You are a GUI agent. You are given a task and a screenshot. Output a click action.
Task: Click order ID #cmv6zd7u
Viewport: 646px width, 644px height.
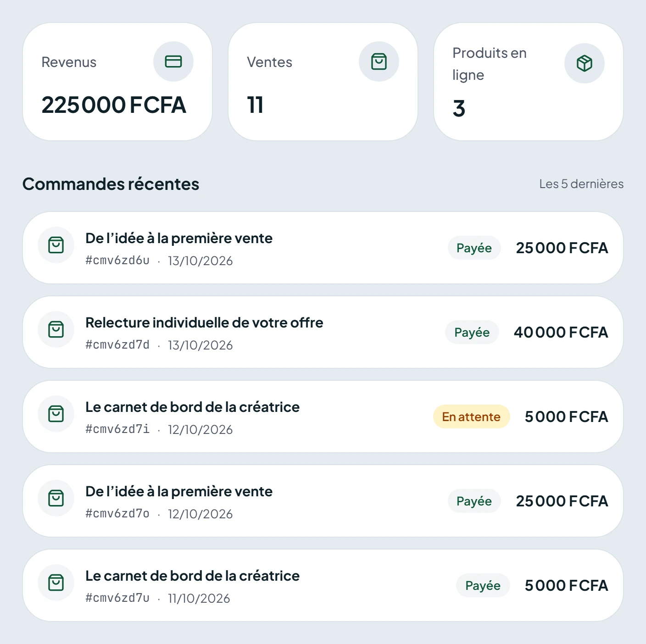coord(117,598)
